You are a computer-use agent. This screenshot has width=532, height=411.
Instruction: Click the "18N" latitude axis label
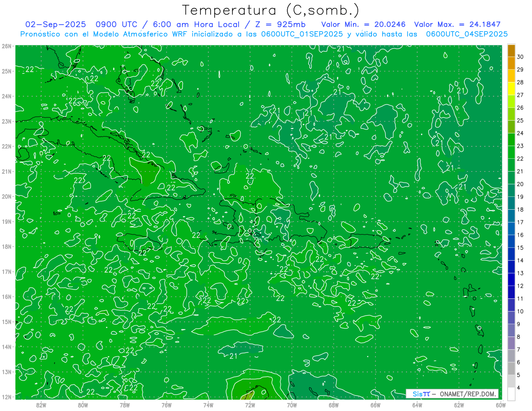click(x=6, y=247)
